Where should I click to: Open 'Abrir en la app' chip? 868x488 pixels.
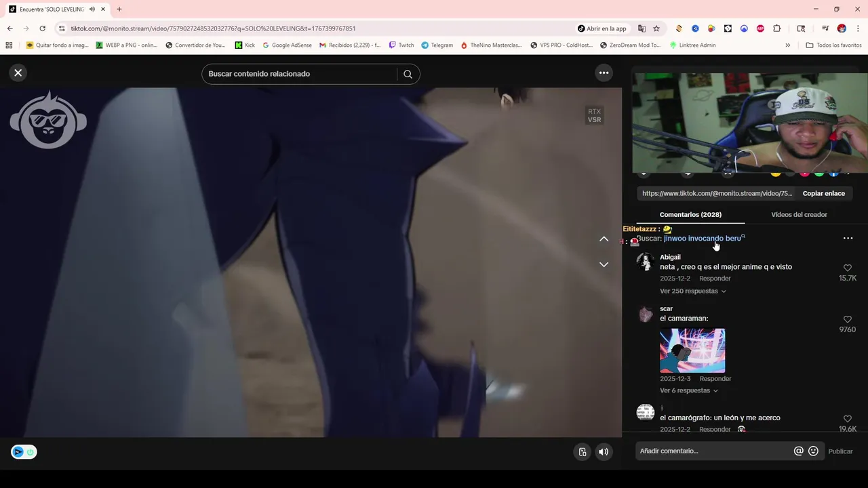click(602, 28)
